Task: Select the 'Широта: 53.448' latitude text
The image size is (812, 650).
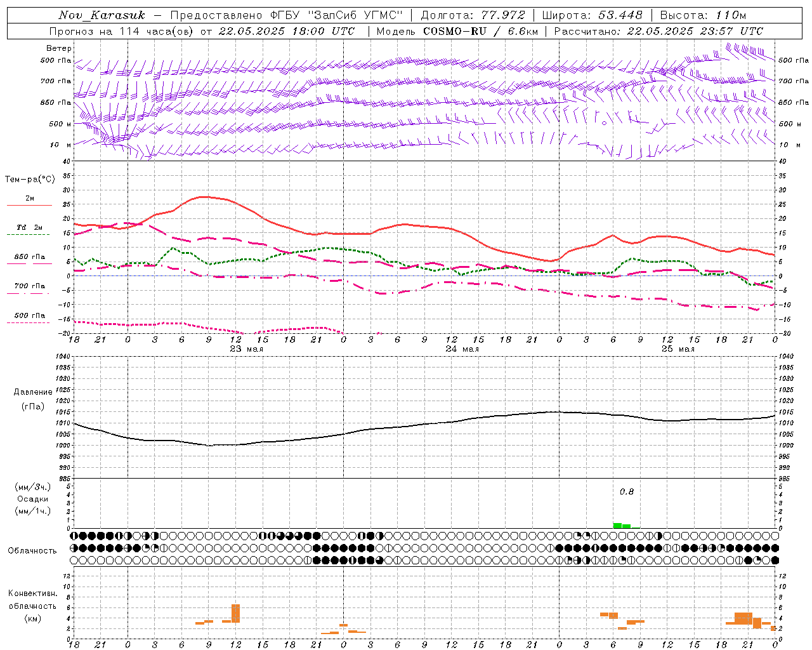Action: 593,15
